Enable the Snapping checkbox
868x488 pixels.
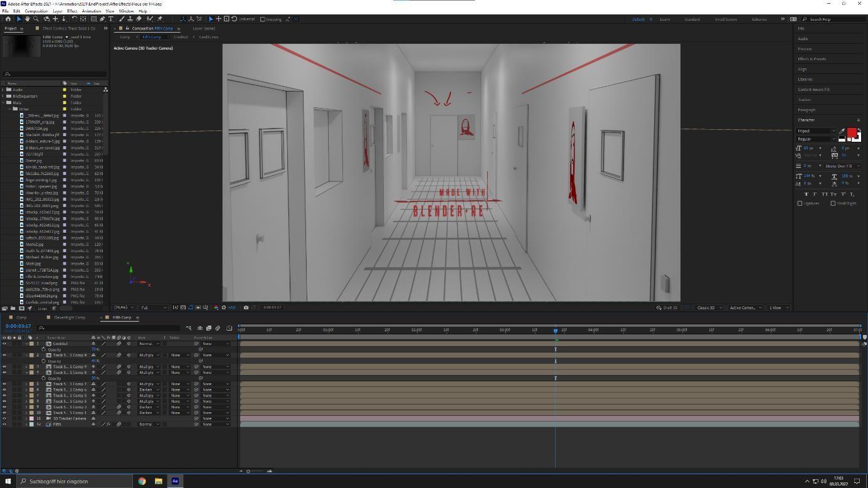coord(263,19)
